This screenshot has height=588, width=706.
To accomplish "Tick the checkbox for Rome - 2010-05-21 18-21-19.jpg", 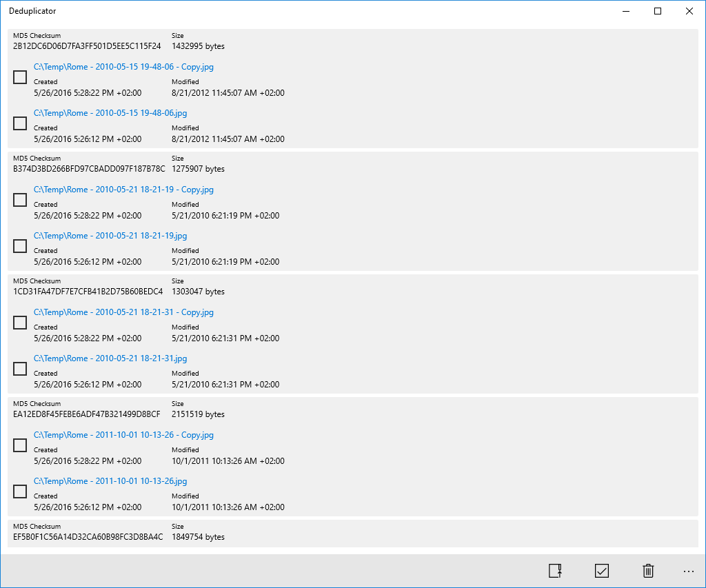I will click(20, 246).
